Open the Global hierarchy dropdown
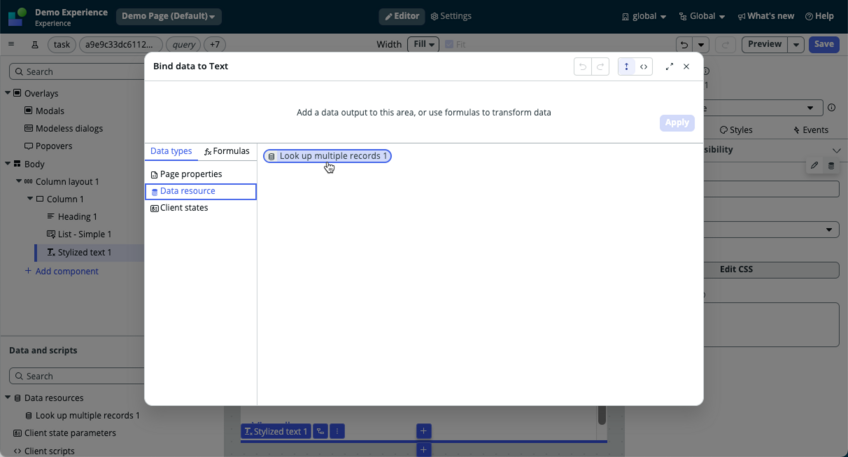The height and width of the screenshot is (457, 848). (x=701, y=16)
